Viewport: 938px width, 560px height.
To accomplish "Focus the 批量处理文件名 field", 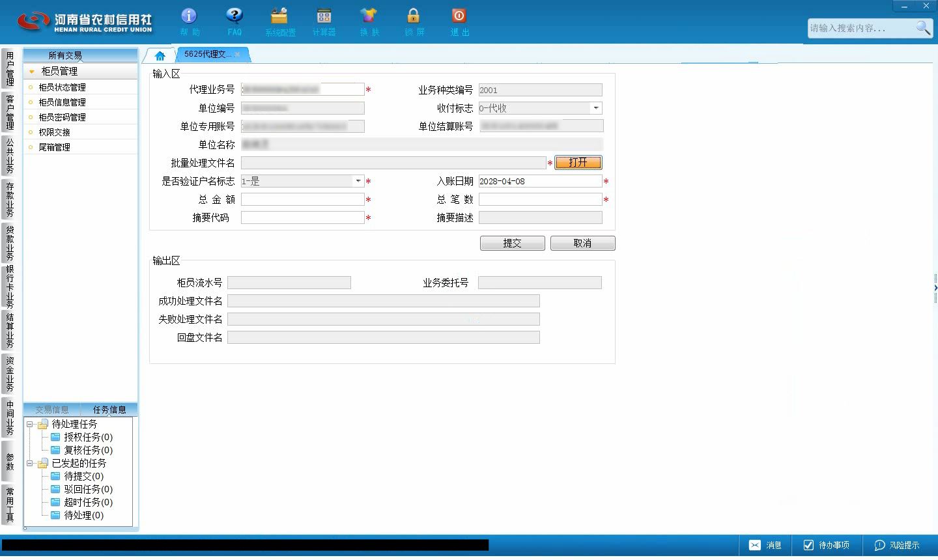I will tap(393, 163).
